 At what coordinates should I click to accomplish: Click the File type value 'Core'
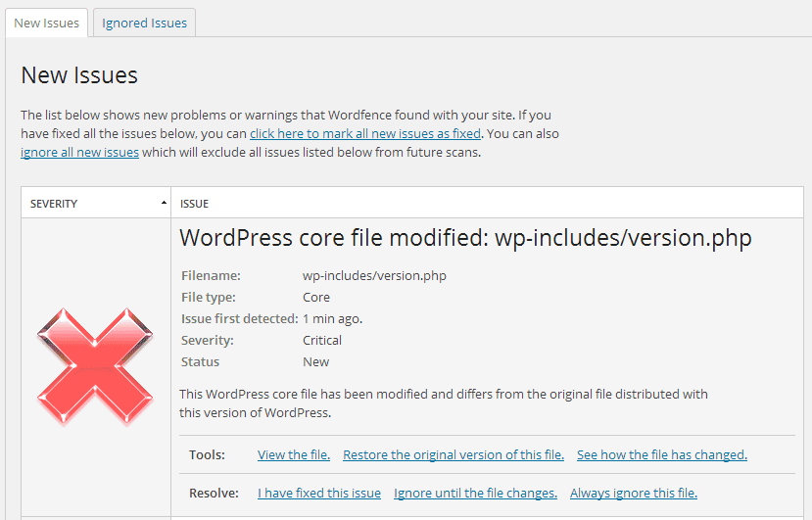point(316,298)
